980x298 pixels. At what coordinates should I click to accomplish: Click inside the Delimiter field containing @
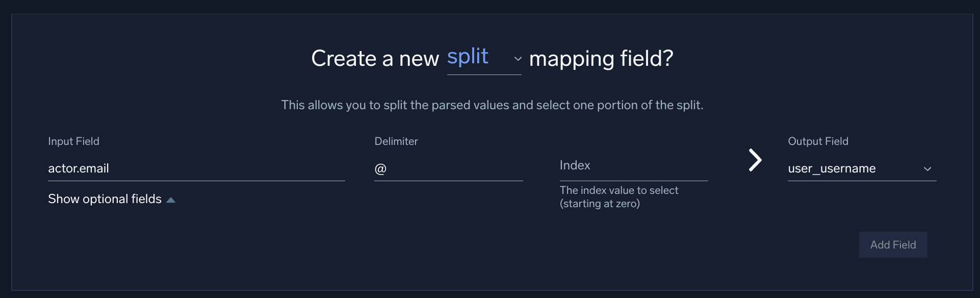(x=448, y=169)
